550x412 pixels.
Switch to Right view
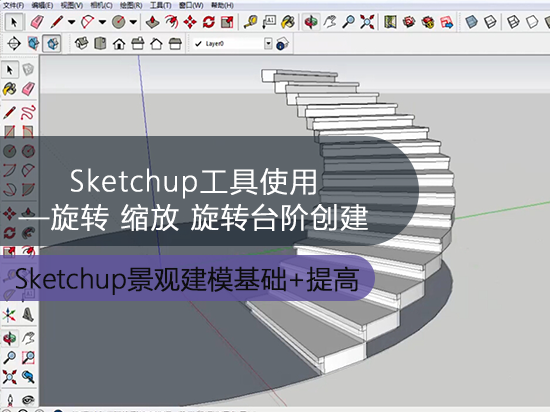pyautogui.click(x=138, y=43)
